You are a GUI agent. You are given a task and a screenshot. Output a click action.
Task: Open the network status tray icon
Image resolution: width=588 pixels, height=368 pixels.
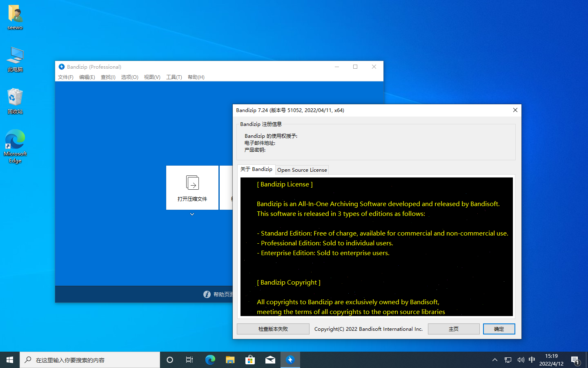pyautogui.click(x=508, y=360)
